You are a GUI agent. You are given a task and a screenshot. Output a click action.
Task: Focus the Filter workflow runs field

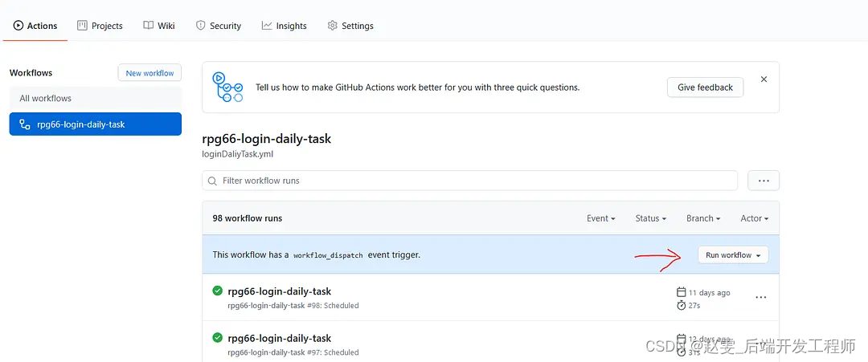pyautogui.click(x=470, y=181)
